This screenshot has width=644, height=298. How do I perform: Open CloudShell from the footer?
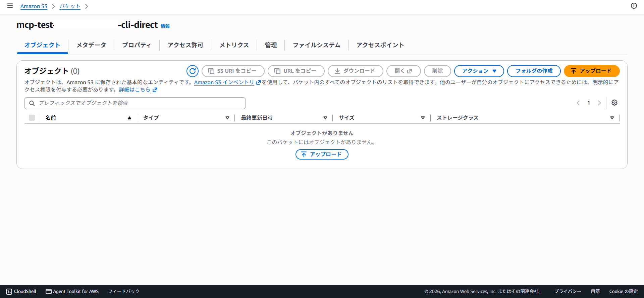point(21,292)
